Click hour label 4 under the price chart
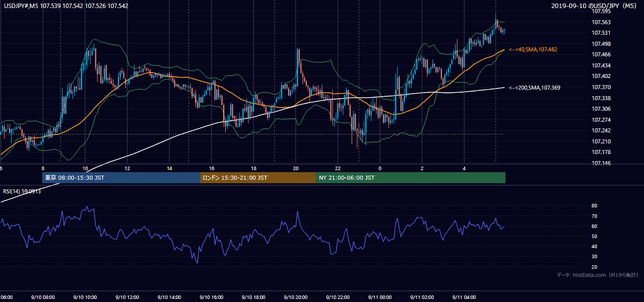 click(x=464, y=169)
